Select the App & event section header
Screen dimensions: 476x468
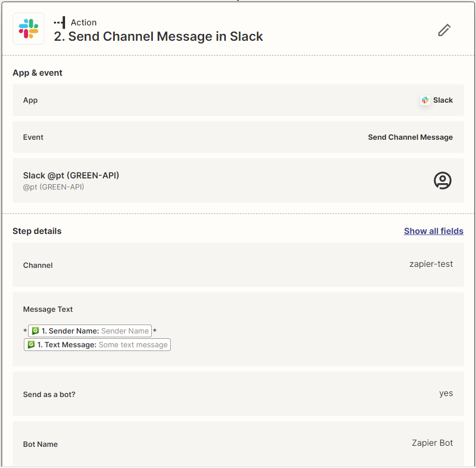coord(38,73)
